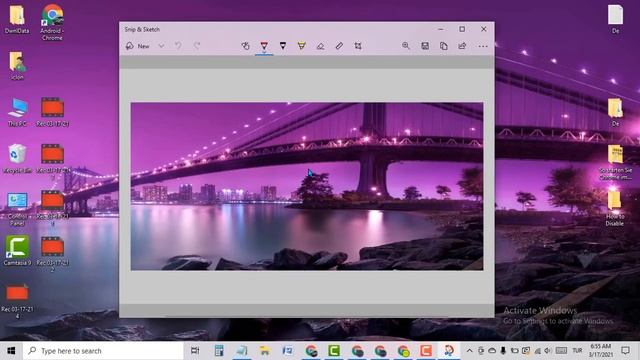Screen dimensions: 640x360
Task: Select the De folder on desktop
Action: 615,112
